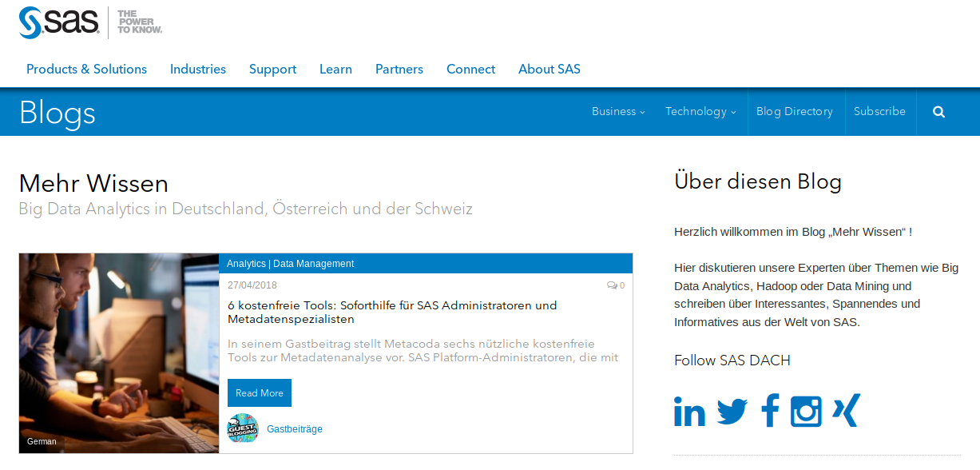Open the Support menu
Image resolution: width=980 pixels, height=470 pixels.
pyautogui.click(x=272, y=70)
